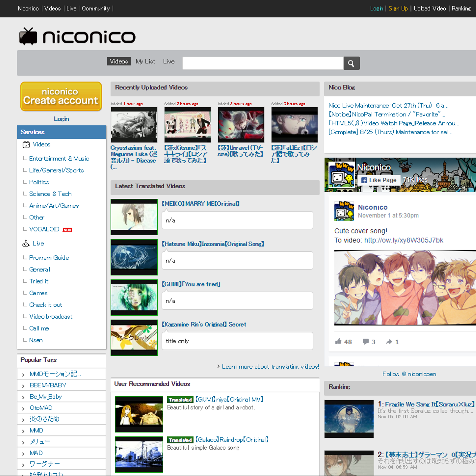Open the Live Program Guide
Image resolution: width=476 pixels, height=476 pixels.
[x=49, y=258]
